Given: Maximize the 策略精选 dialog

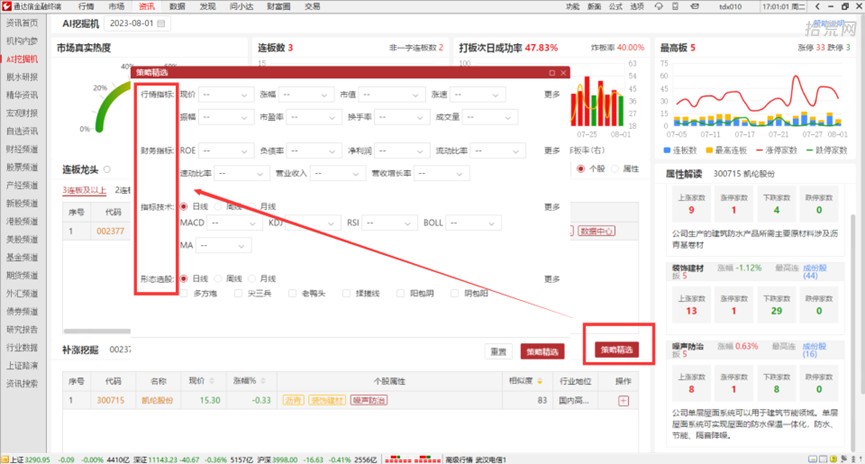Looking at the screenshot, I should coord(552,73).
